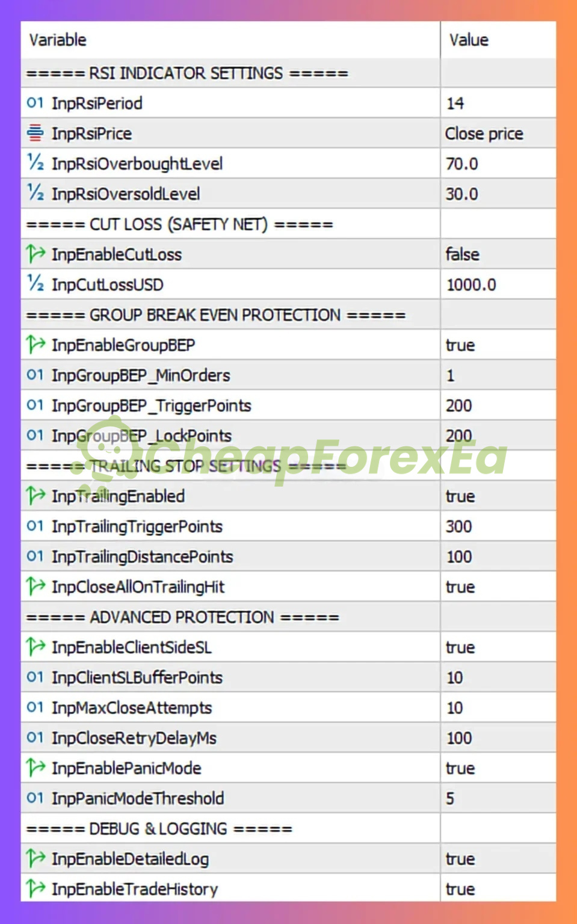
Task: Click the integer icon beside InpCloseRetryDelayMs
Action: (x=35, y=738)
